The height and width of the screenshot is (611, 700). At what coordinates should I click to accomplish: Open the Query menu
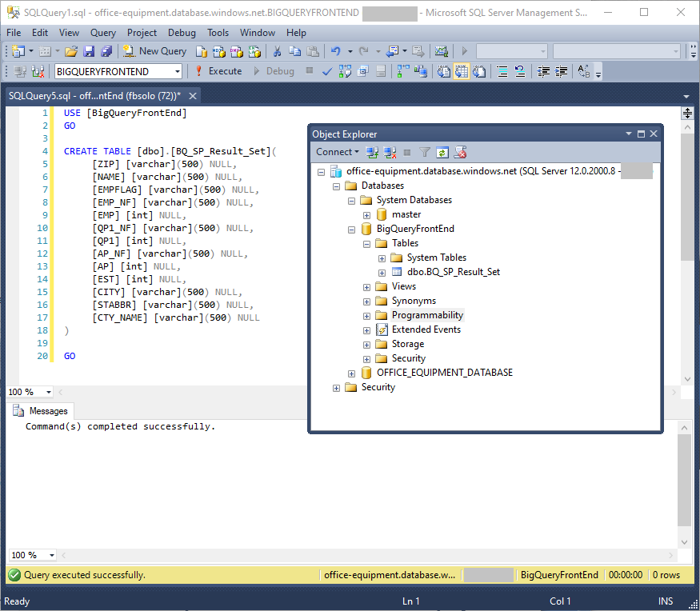[x=103, y=33]
